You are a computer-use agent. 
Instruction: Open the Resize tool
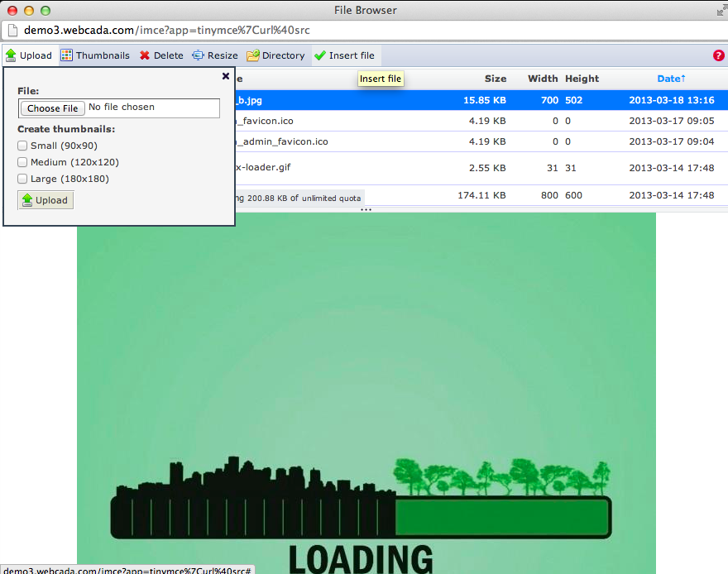point(215,55)
